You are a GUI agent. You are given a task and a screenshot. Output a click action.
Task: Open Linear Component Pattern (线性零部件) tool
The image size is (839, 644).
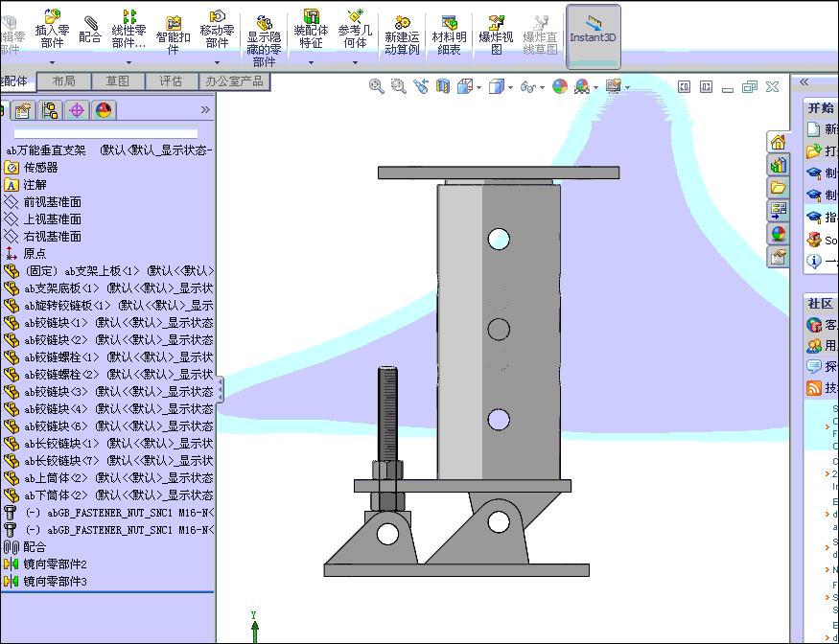(x=128, y=30)
